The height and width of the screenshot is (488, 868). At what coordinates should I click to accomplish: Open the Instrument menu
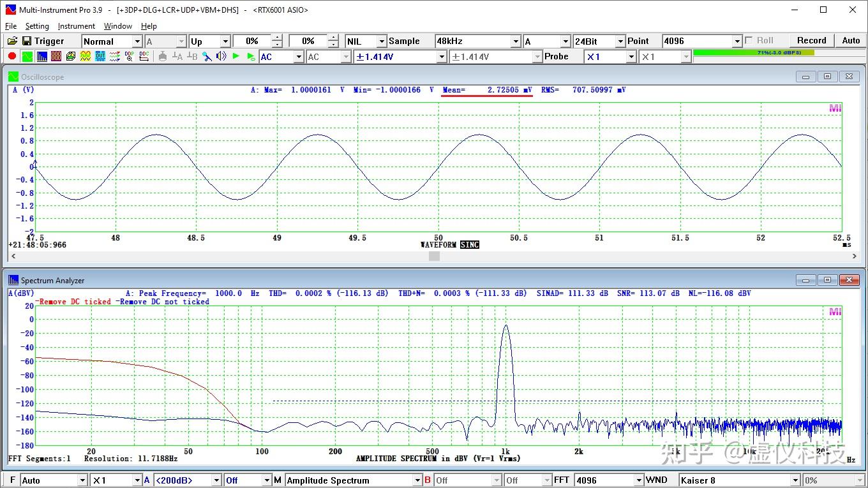pos(76,26)
